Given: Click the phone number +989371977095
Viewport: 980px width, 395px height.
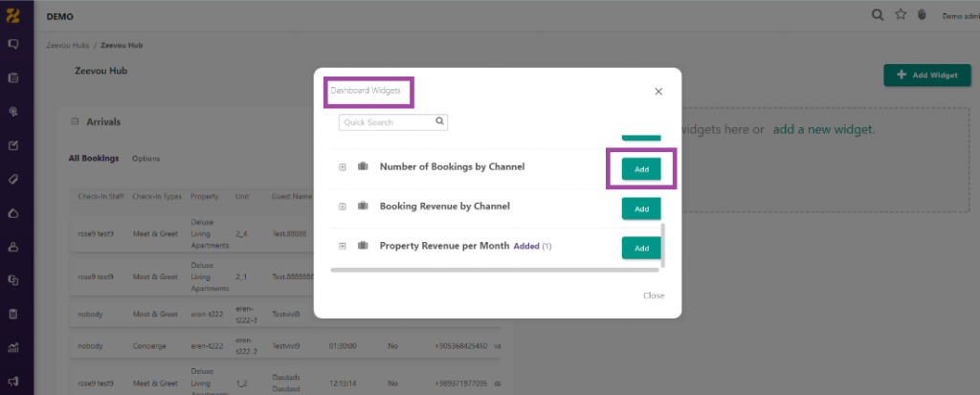Looking at the screenshot, I should (x=461, y=383).
